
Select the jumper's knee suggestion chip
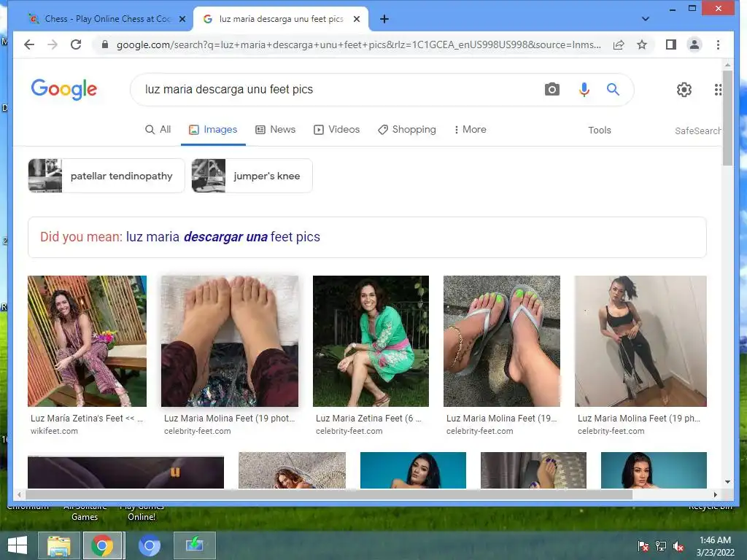click(252, 176)
